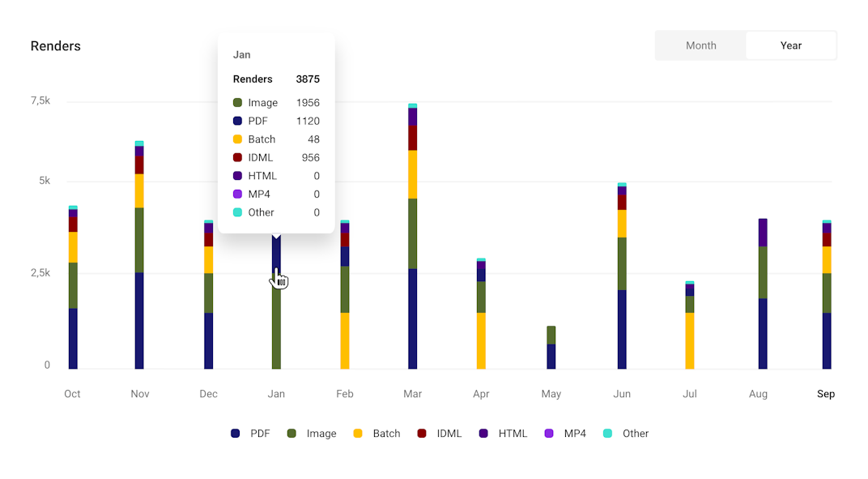868x479 pixels.
Task: Click the Dec stacked bar
Action: (x=209, y=294)
